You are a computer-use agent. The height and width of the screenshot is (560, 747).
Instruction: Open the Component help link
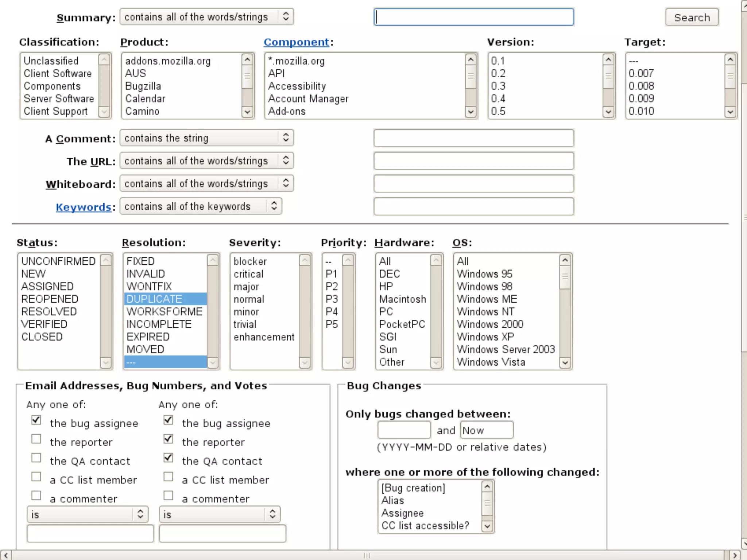pos(296,42)
